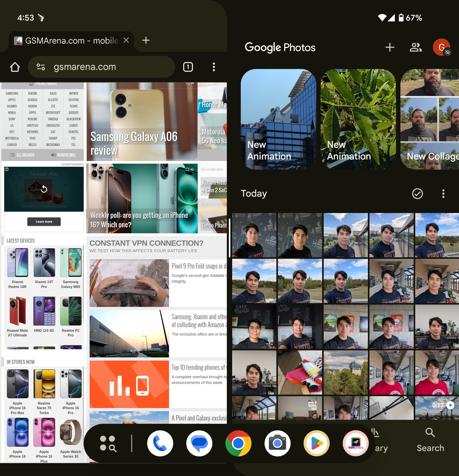Screen dimensions: 459x476
Task: Open Apple iPhone 16 Plus
Action: click(x=44, y=440)
